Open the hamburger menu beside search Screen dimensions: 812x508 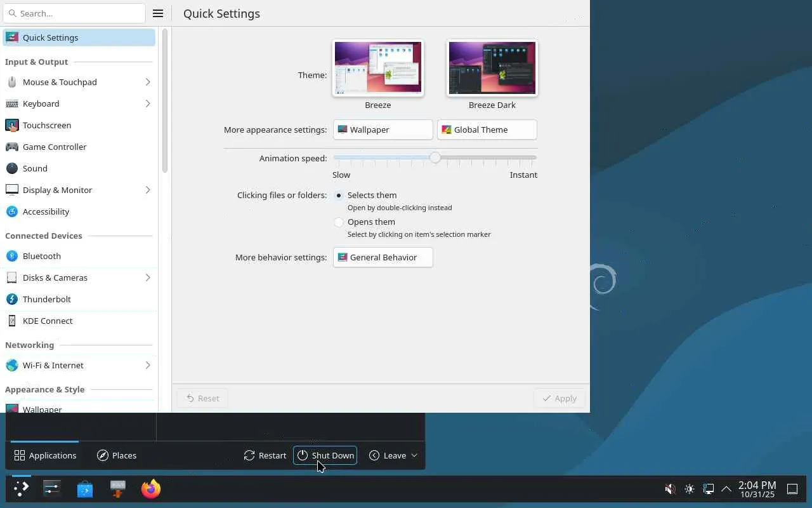click(x=158, y=13)
